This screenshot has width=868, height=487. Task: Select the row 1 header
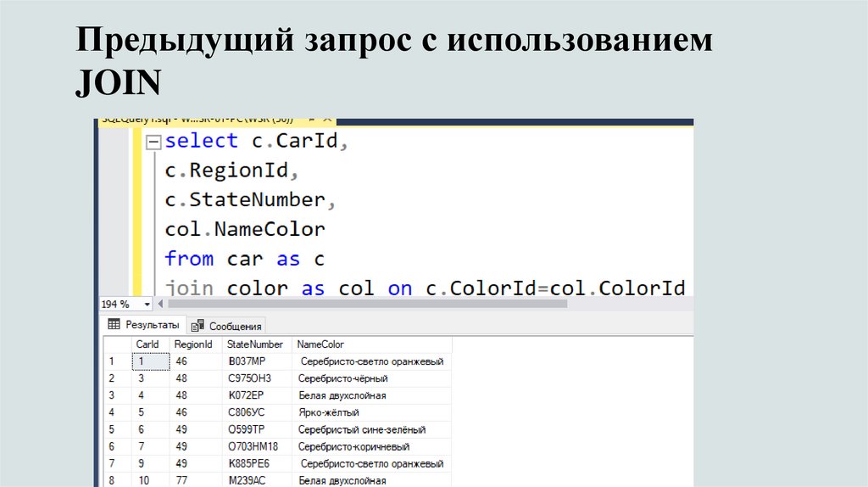coord(117,361)
